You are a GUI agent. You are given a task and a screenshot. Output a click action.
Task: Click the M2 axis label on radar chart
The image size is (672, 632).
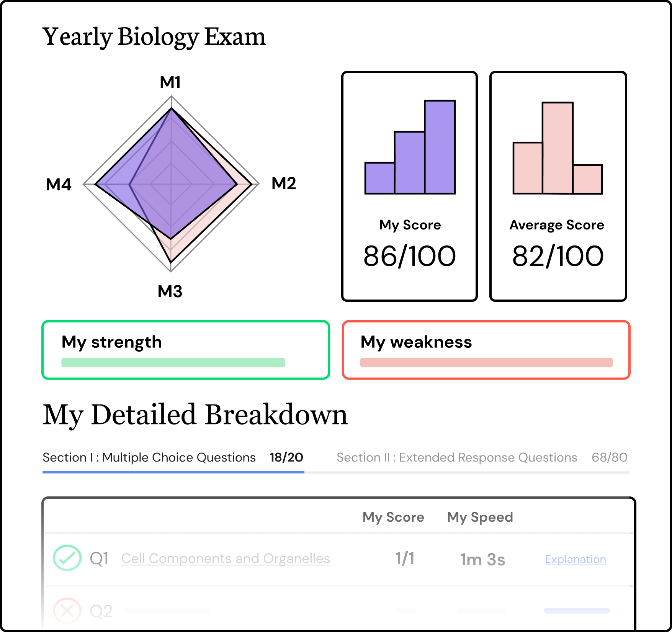[x=284, y=183]
